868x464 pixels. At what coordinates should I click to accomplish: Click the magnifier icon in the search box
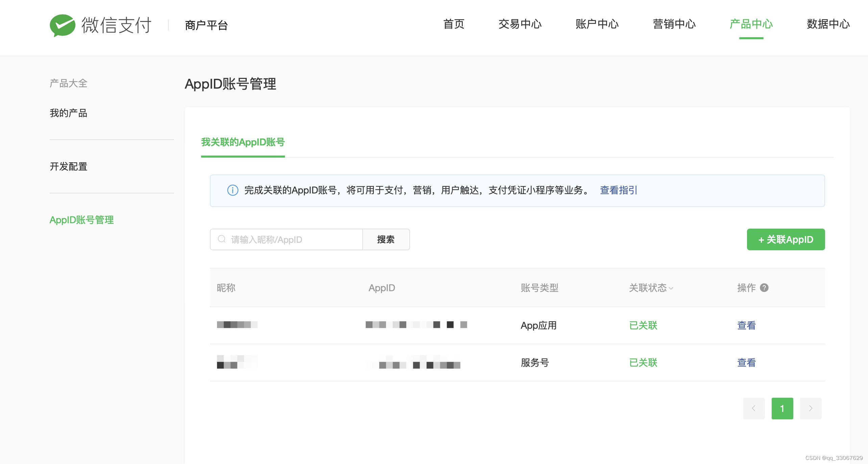[x=222, y=239]
